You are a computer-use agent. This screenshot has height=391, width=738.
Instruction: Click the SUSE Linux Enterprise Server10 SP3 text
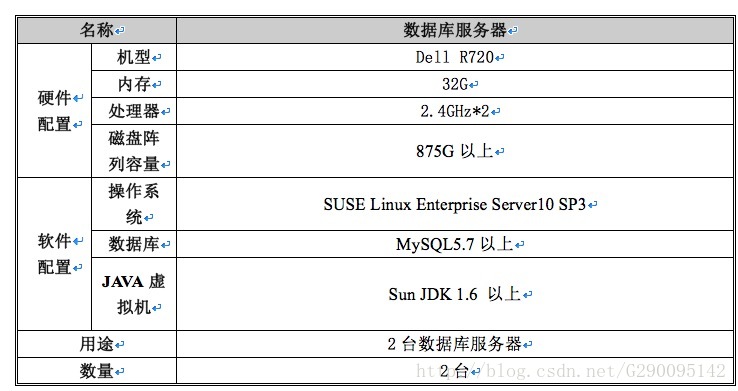(455, 205)
